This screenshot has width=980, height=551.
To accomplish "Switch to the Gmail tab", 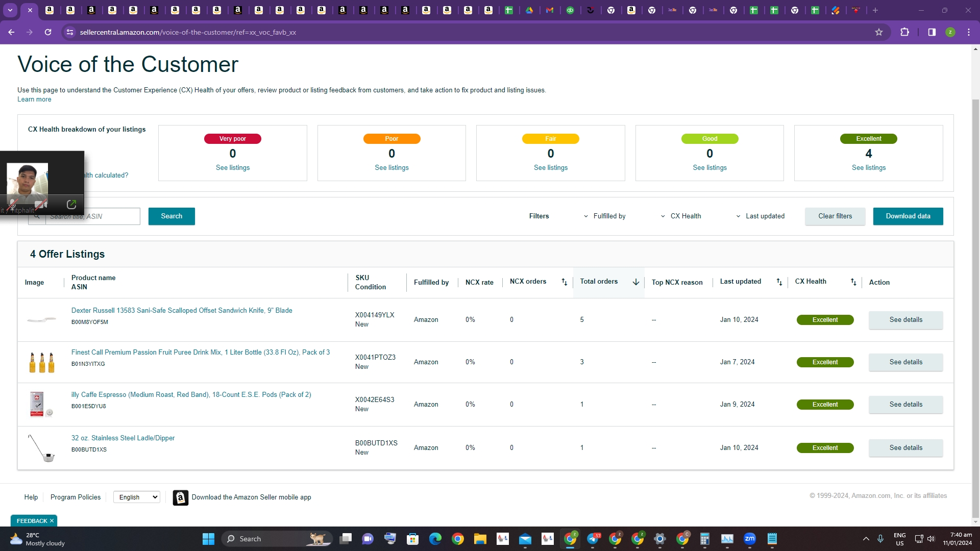I will (550, 10).
